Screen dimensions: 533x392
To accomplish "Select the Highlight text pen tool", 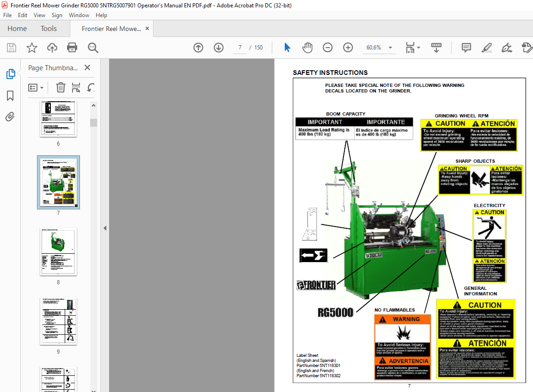I will pyautogui.click(x=486, y=48).
